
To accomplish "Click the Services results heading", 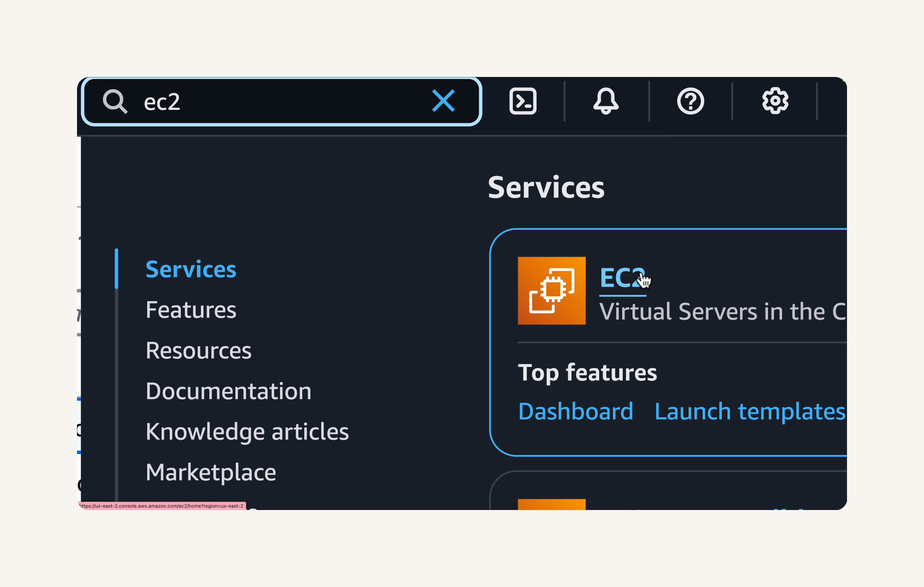I will (x=546, y=187).
